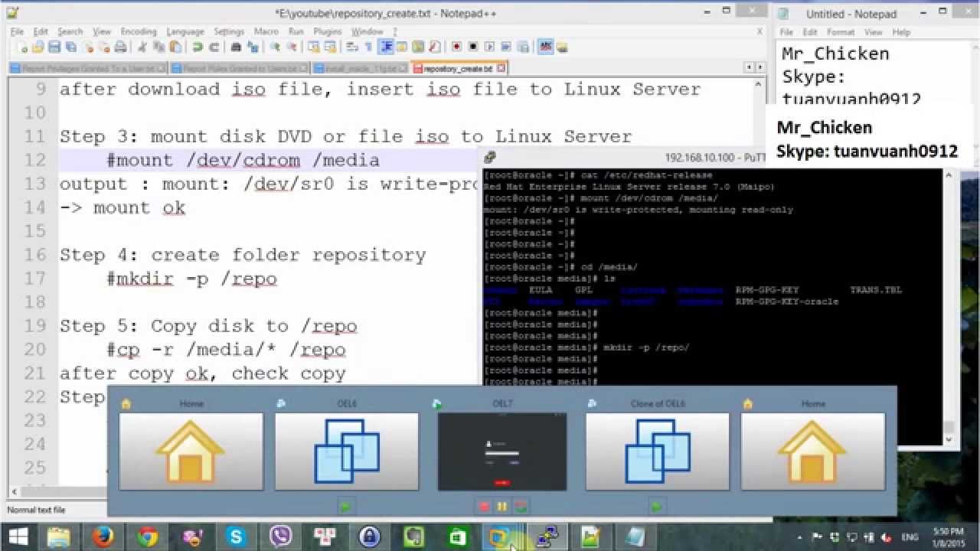Play back the recorded macro
The width and height of the screenshot is (980, 551).
pos(489,47)
